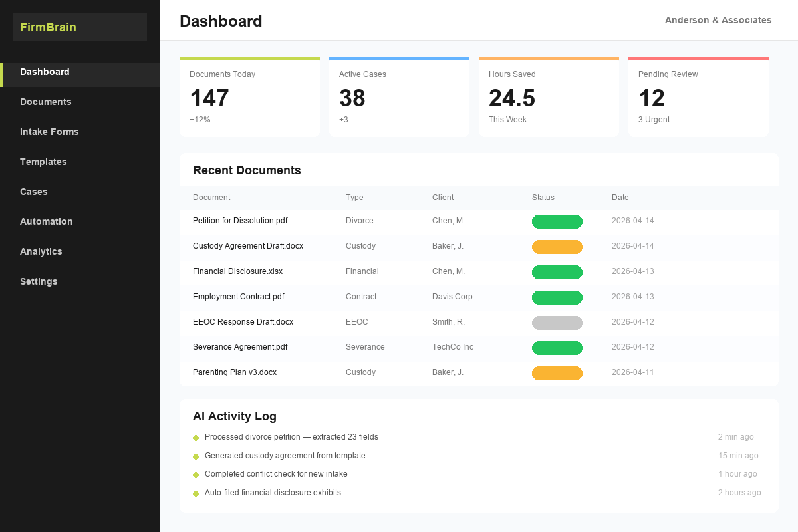Click the green activity dot beside conflict check
The image size is (798, 532).
[x=196, y=474]
